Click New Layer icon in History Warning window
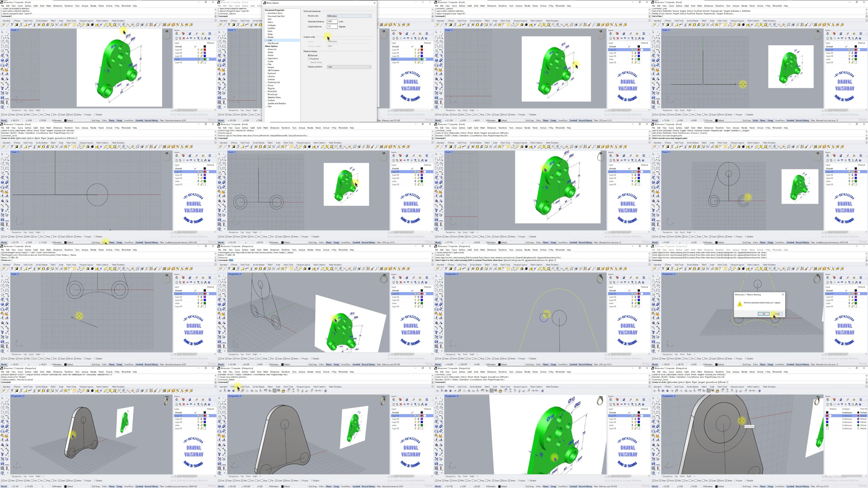 click(827, 282)
